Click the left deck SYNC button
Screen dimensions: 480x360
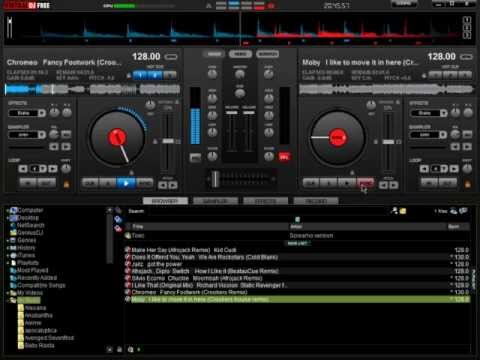(145, 183)
